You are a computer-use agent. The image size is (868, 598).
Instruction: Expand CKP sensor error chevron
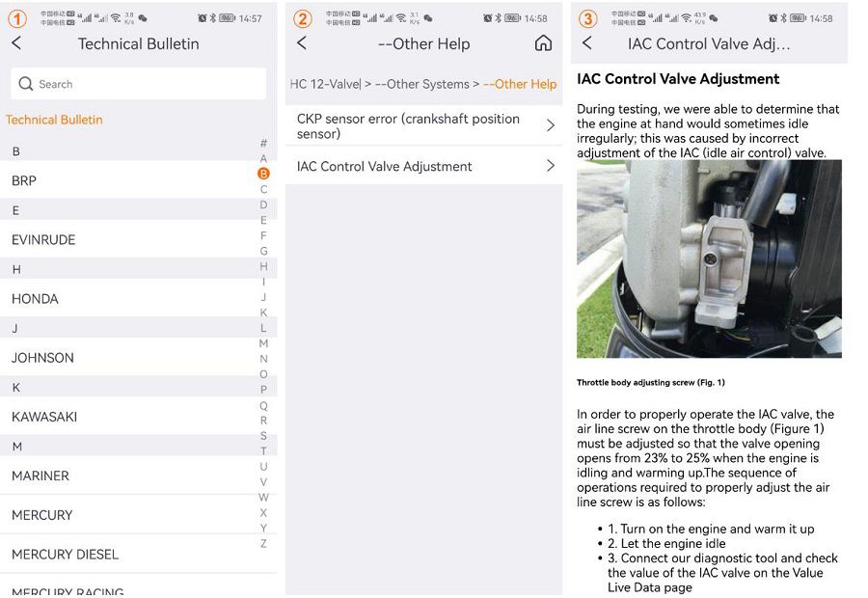(x=551, y=125)
